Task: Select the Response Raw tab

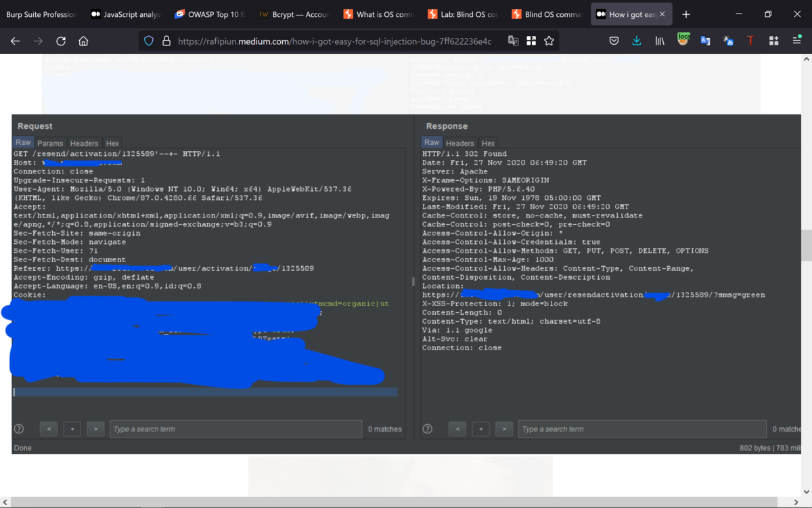Action: pos(432,143)
